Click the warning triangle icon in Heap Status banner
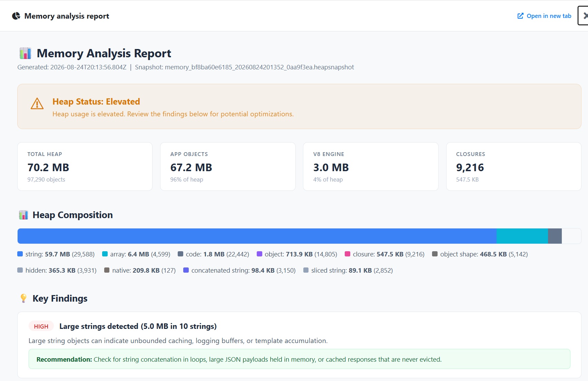The width and height of the screenshot is (588, 381). pyautogui.click(x=37, y=104)
